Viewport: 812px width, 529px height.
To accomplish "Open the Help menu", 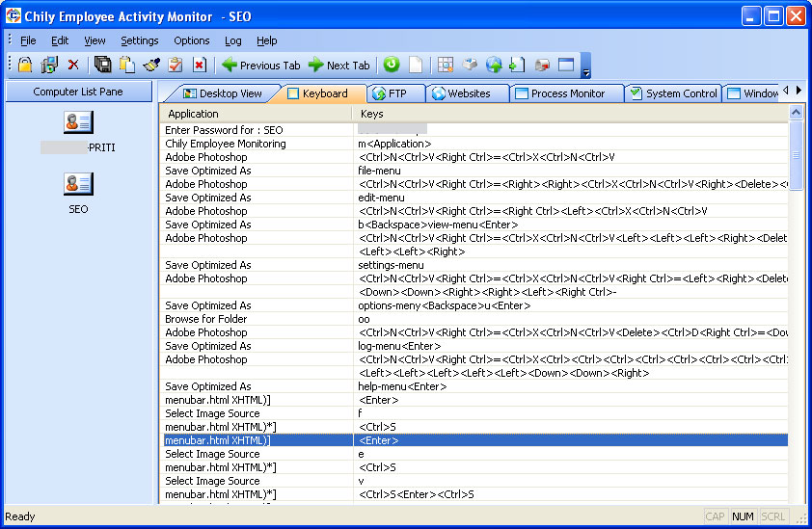I will point(267,40).
